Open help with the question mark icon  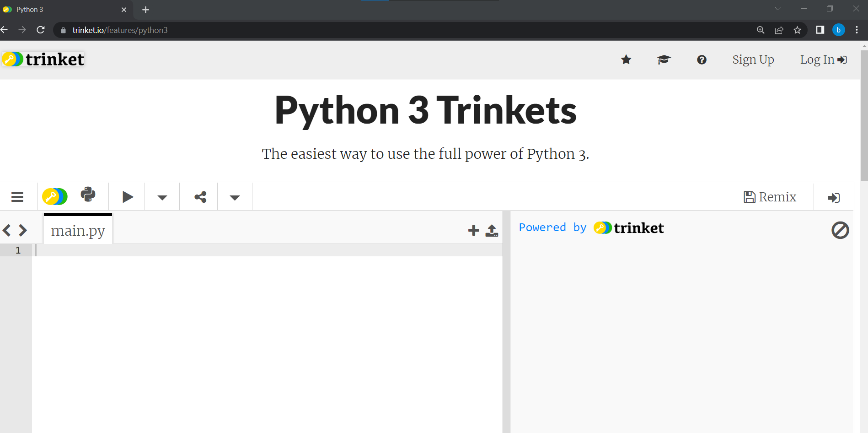[x=702, y=60]
